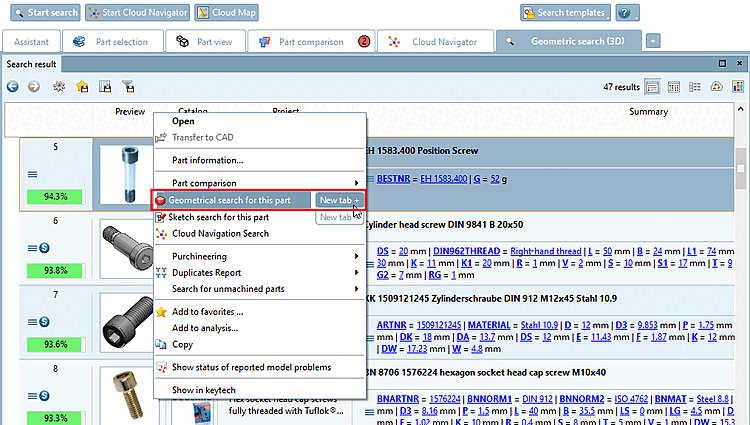Switch to table view icon
750x425 pixels.
click(x=674, y=87)
